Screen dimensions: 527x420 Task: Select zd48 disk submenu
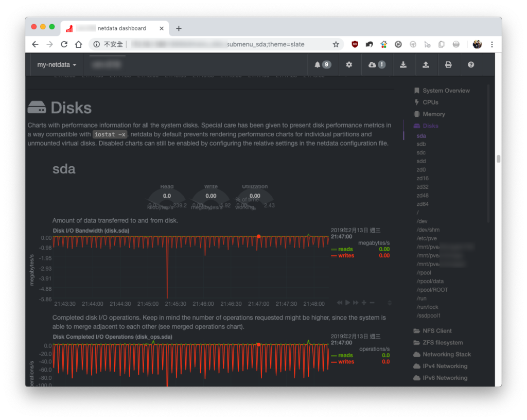pyautogui.click(x=423, y=196)
